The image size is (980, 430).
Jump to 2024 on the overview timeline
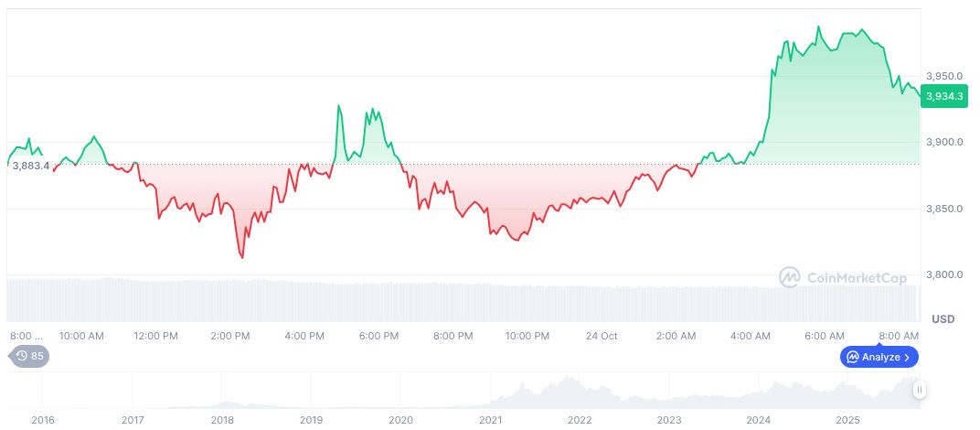[758, 420]
